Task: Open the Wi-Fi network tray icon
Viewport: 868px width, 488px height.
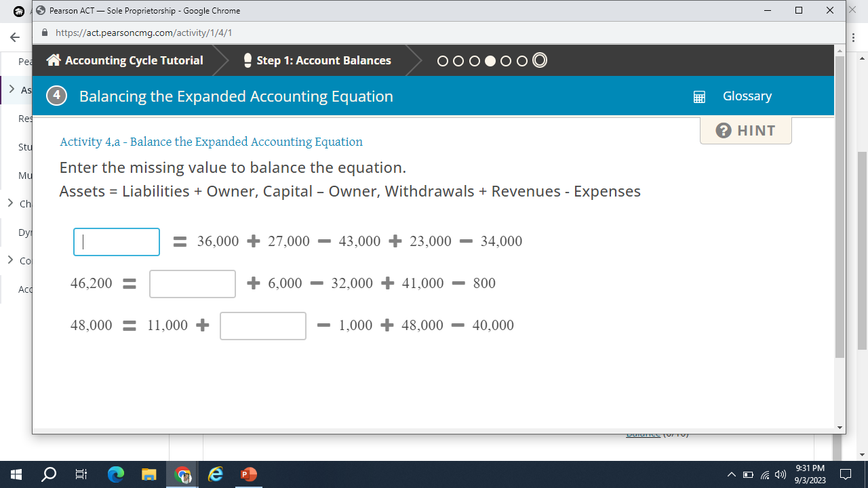Action: (766, 474)
